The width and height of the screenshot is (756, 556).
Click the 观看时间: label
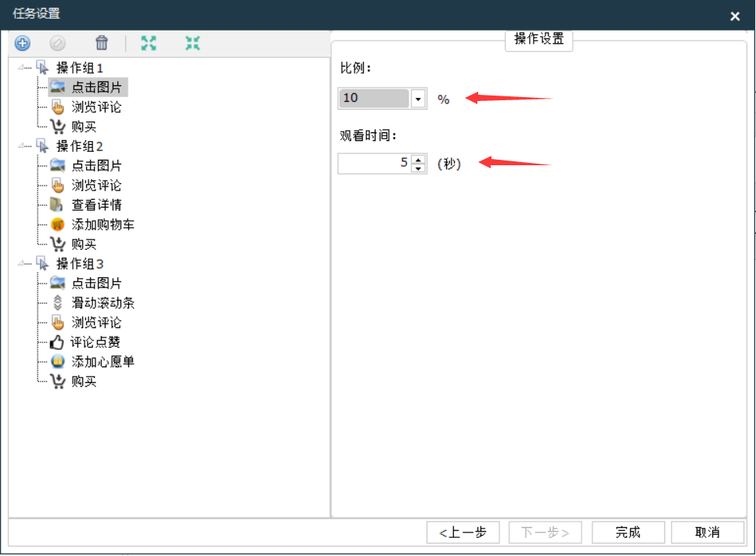368,135
